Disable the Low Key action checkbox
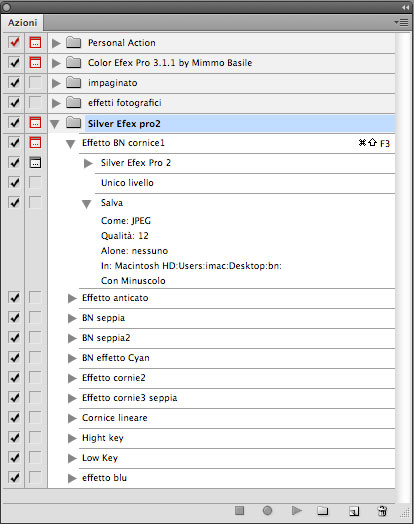 point(14,457)
